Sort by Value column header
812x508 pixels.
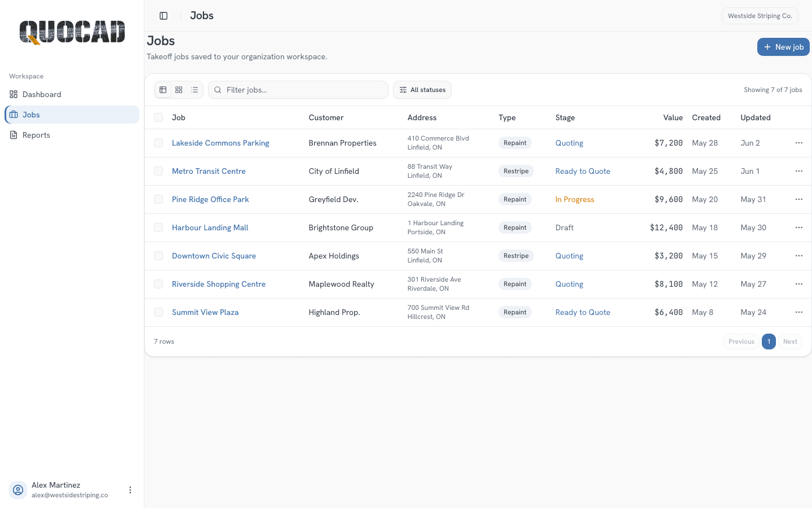(x=673, y=117)
